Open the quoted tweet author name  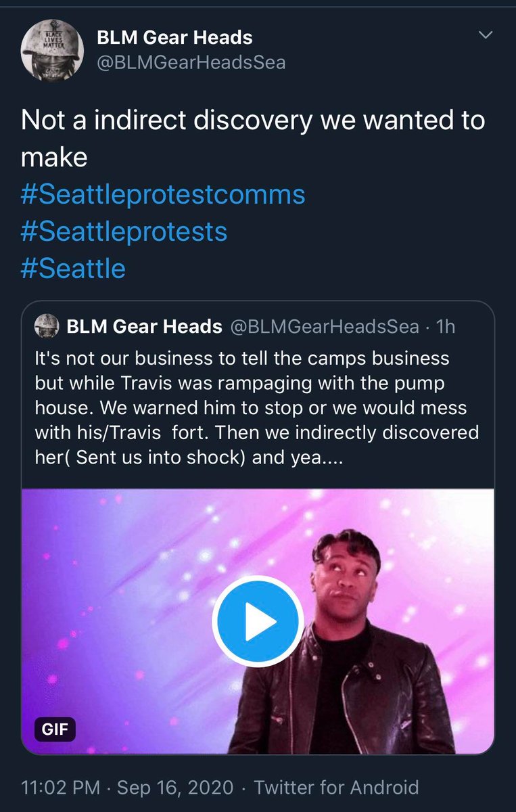point(145,327)
